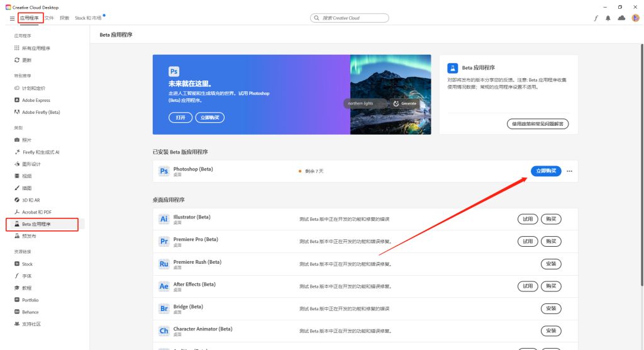The width and height of the screenshot is (644, 350).
Task: Open the notifications bell icon
Action: tap(608, 18)
